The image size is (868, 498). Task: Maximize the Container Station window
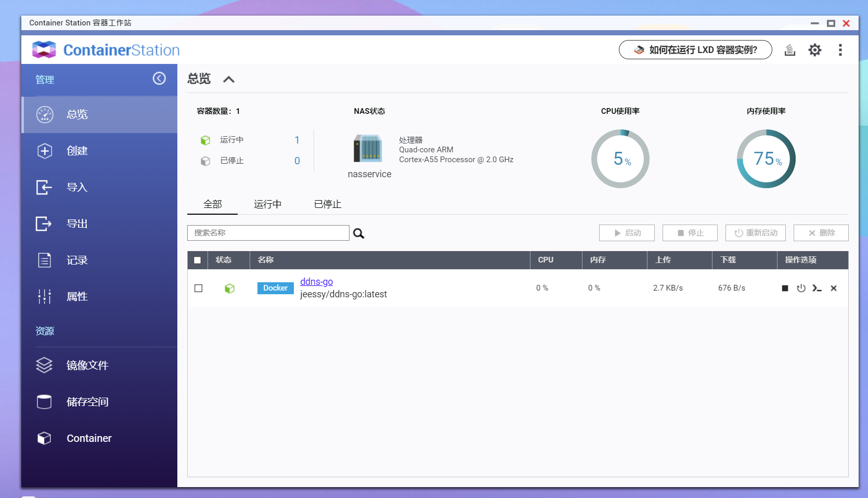(831, 23)
